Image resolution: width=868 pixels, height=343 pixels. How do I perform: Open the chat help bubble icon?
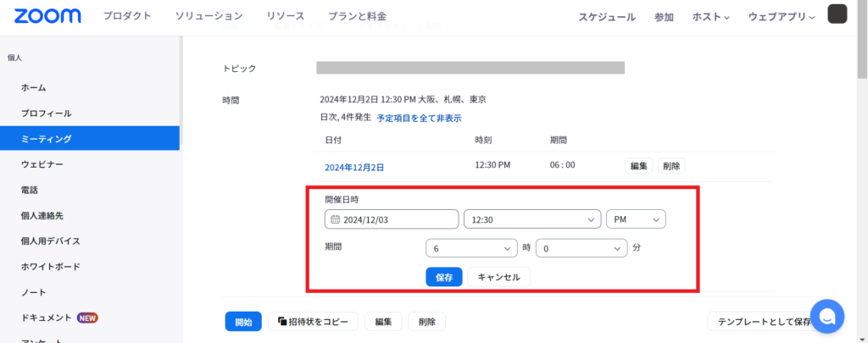826,316
